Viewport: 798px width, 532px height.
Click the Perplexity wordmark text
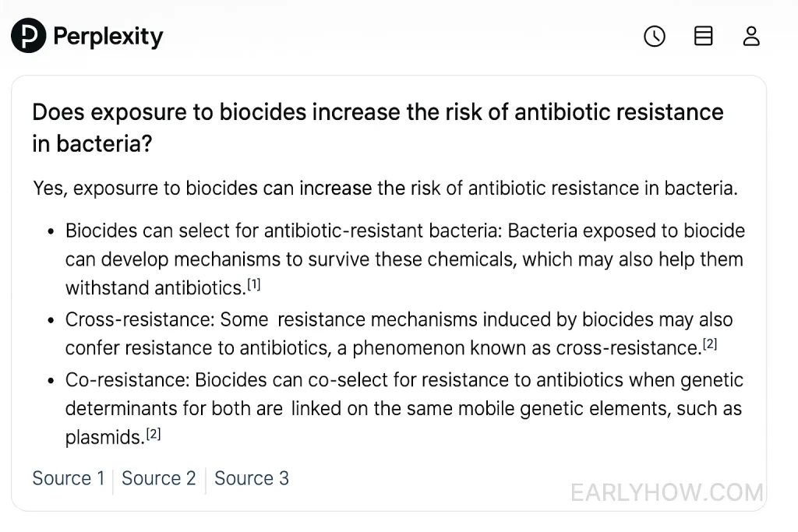108,36
